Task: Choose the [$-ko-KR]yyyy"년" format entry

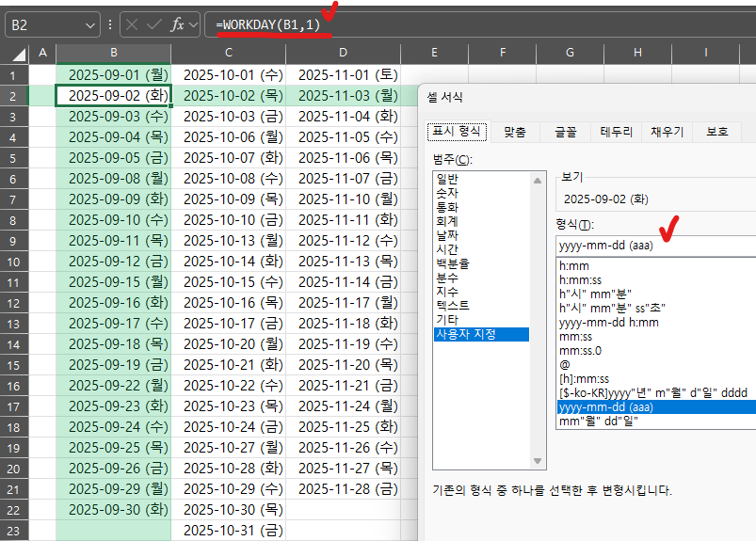Action: click(656, 393)
